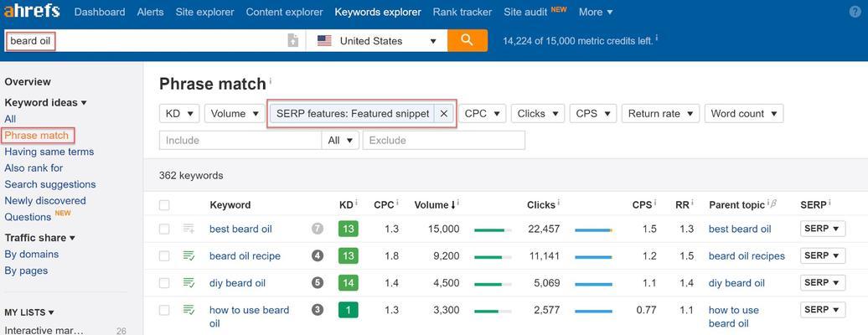This screenshot has width=868, height=335.
Task: Open the help question mark icon
Action: point(855,12)
